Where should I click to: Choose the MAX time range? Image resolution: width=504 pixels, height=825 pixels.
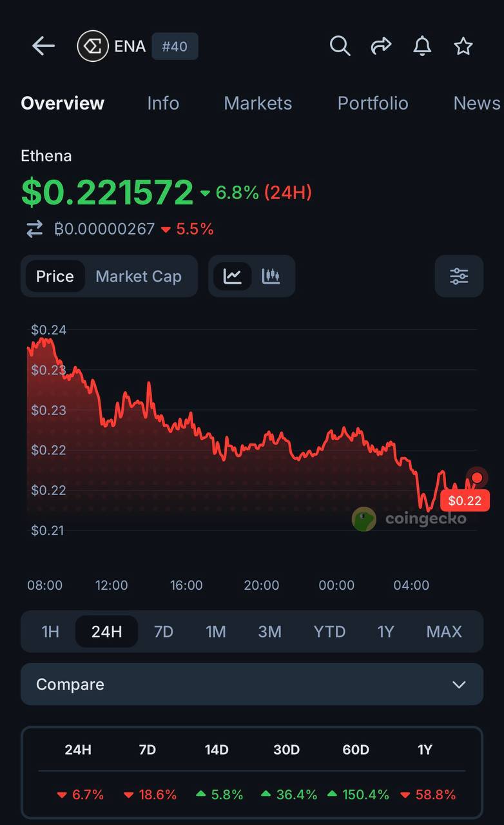(x=444, y=632)
